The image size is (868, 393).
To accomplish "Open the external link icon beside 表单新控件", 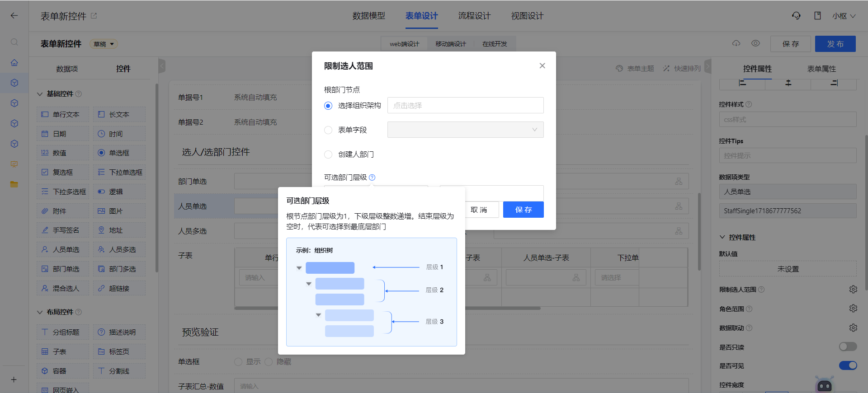I will click(x=94, y=16).
